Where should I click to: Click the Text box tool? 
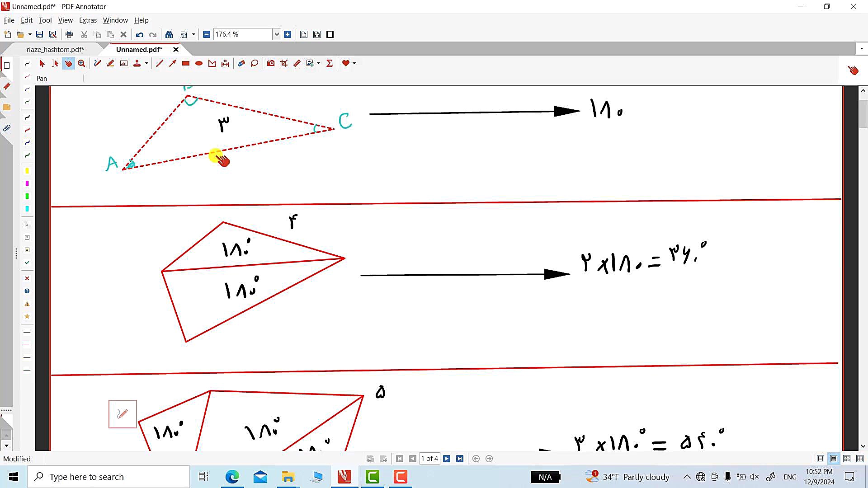123,63
